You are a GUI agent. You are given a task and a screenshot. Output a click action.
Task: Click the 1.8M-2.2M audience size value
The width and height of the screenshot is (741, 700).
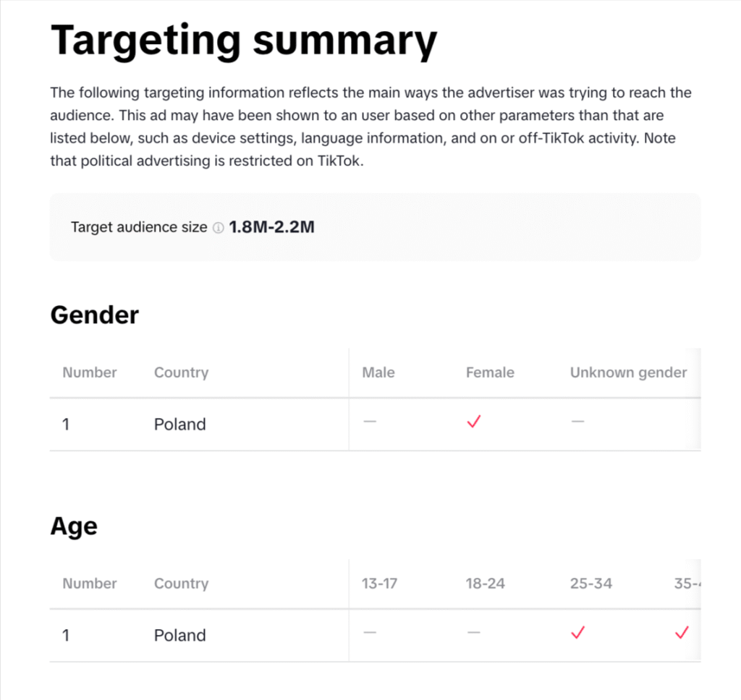271,227
